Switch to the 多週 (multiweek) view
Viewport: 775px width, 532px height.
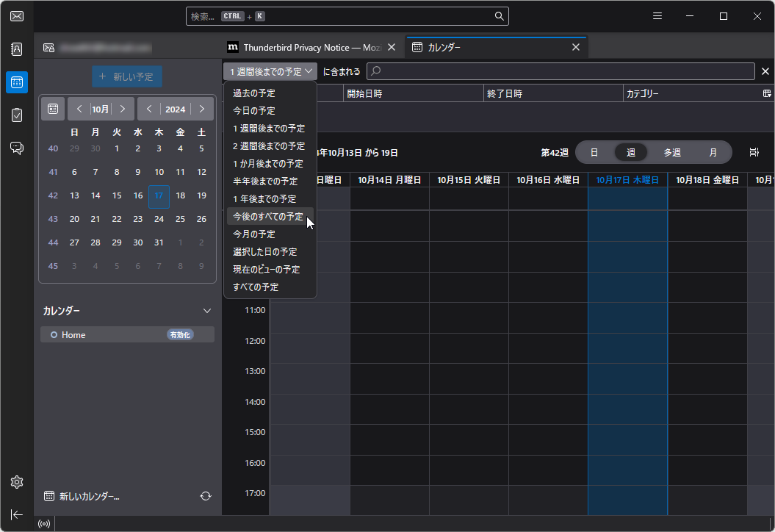pos(672,153)
